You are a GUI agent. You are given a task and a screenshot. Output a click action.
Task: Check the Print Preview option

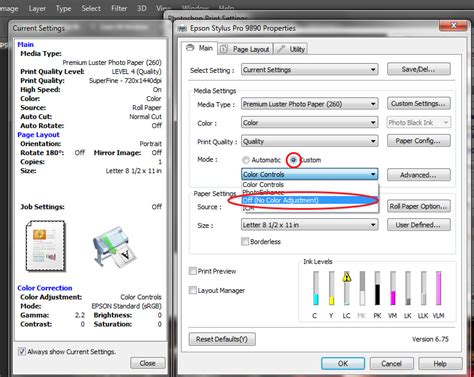point(193,271)
